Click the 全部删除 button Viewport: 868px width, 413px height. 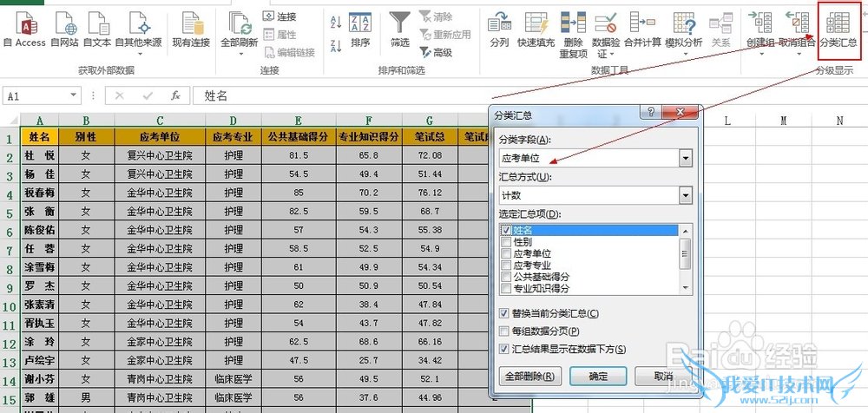click(x=530, y=377)
